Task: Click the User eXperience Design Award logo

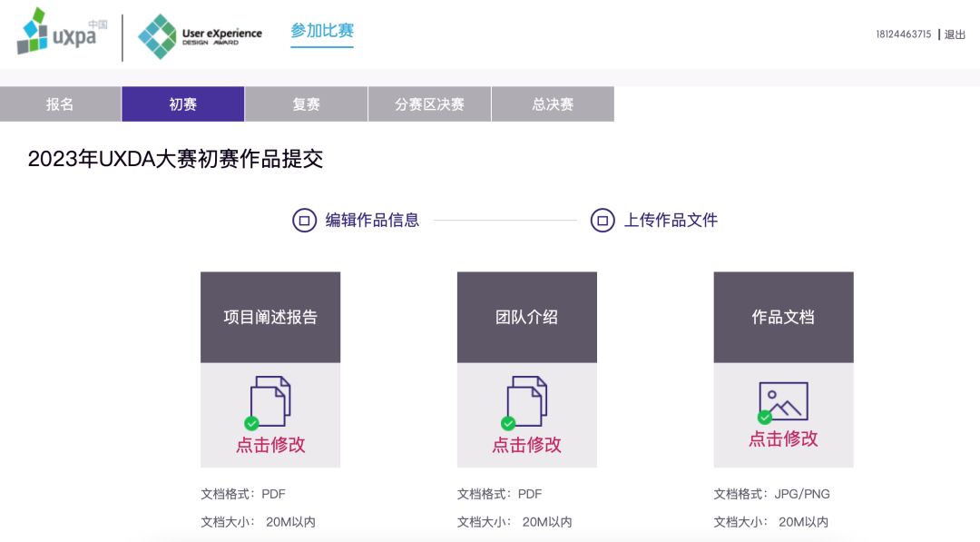Action: pos(200,35)
